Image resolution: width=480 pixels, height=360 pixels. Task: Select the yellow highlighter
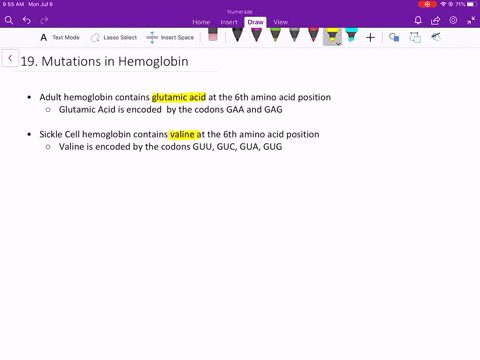point(332,35)
